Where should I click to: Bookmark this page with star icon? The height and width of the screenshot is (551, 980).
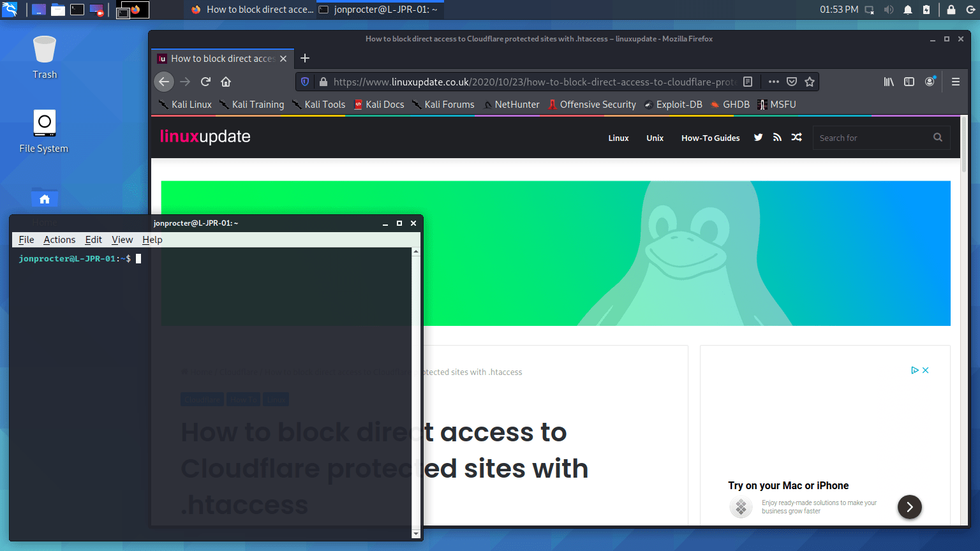pos(810,82)
